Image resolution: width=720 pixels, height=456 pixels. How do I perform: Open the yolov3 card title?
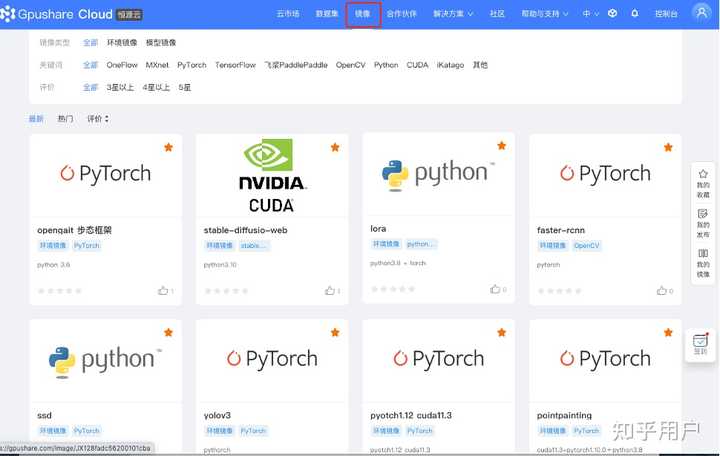(x=217, y=415)
